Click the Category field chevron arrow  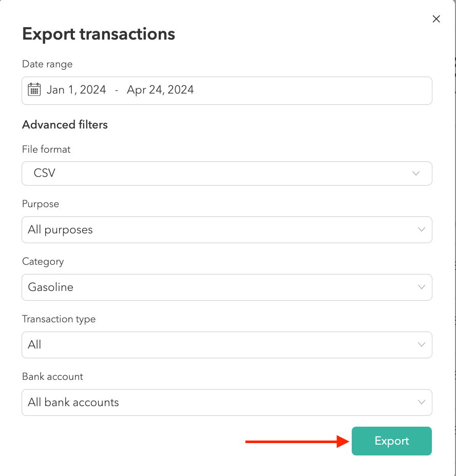pos(422,287)
